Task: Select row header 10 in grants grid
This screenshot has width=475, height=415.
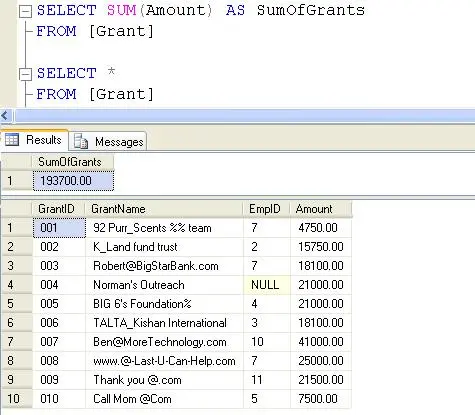Action: click(x=17, y=399)
